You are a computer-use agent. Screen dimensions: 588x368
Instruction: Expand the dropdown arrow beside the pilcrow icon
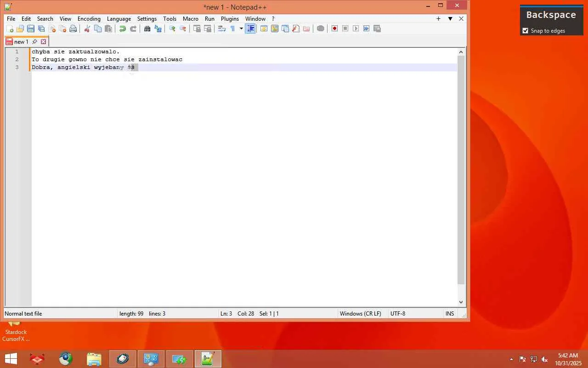click(241, 29)
